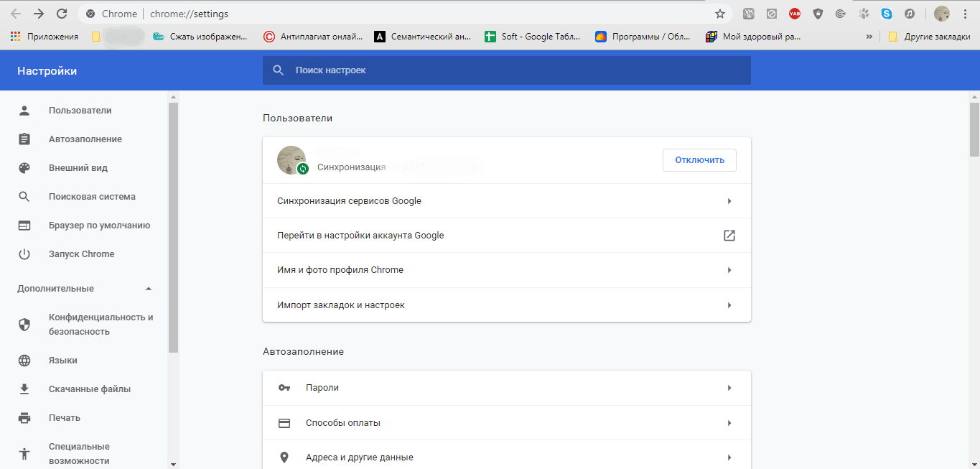The image size is (980, 469).
Task: Click the credit card icon for Способы оплаты
Action: coord(284,423)
